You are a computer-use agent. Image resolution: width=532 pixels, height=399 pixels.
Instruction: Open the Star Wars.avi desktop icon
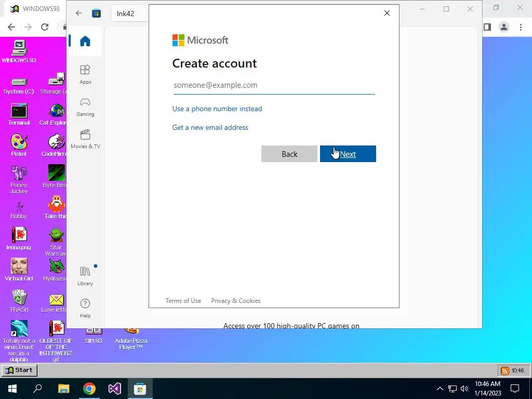(56, 242)
